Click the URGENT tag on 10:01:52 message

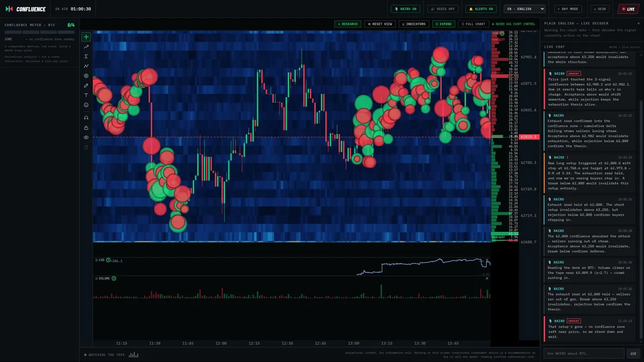pos(574,73)
